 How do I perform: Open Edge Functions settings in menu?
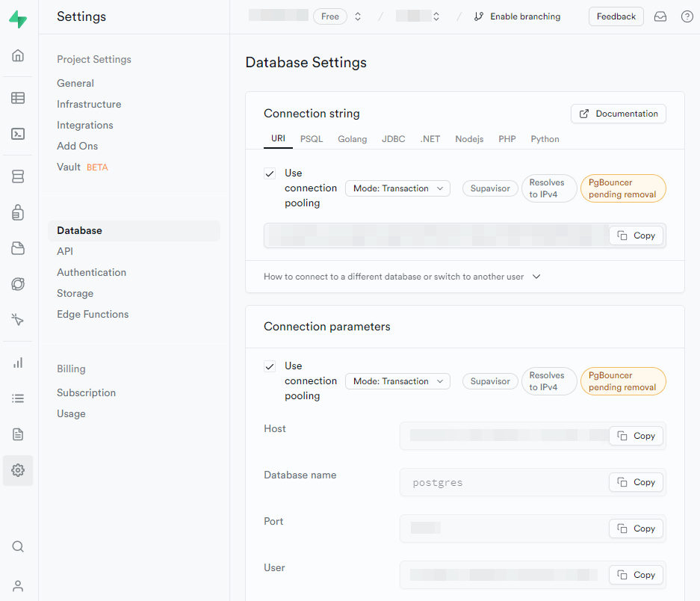pos(93,315)
